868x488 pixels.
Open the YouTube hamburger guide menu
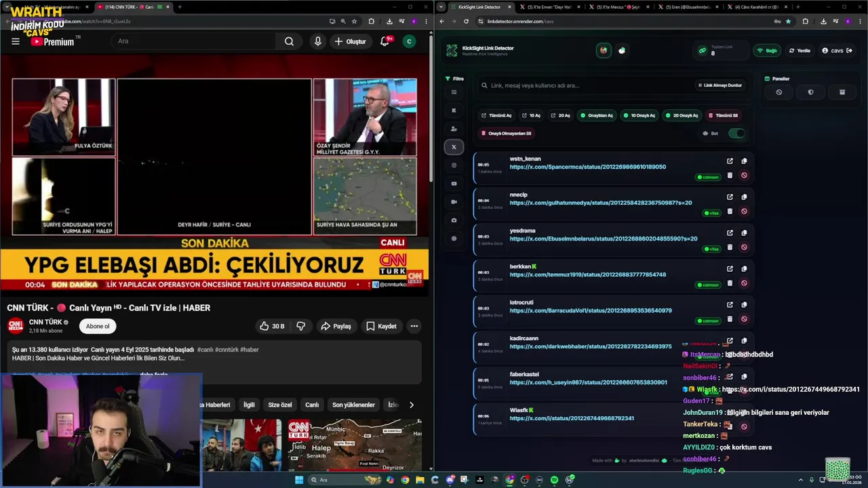pyautogui.click(x=16, y=41)
